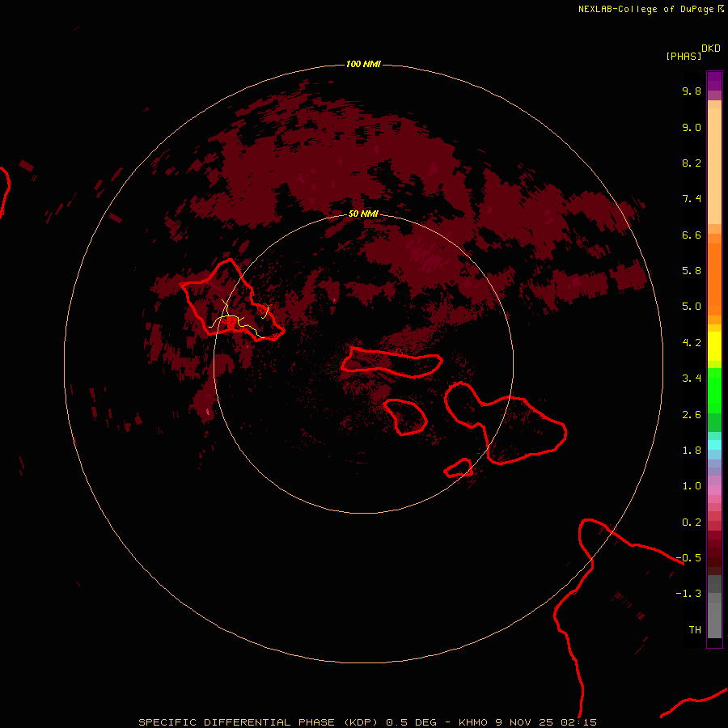Image resolution: width=728 pixels, height=728 pixels.
Task: Click the -0.5 value on the color scale
Action: pyautogui.click(x=688, y=558)
